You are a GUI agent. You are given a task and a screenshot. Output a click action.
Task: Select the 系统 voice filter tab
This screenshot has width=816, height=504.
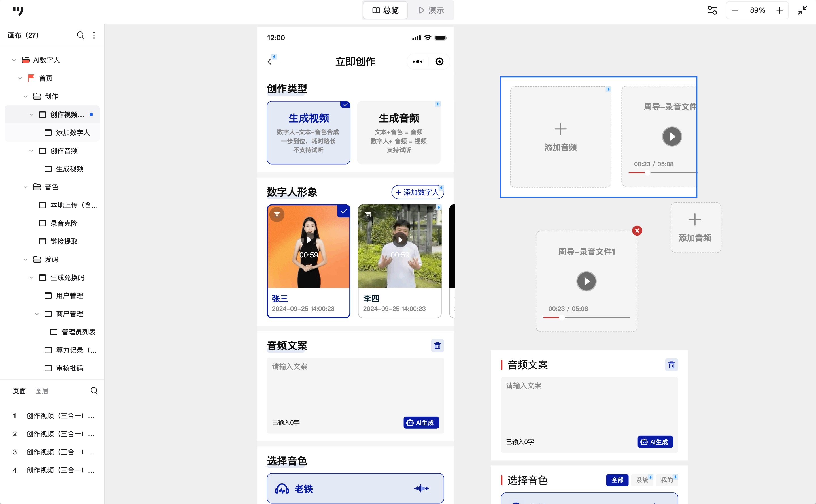642,480
